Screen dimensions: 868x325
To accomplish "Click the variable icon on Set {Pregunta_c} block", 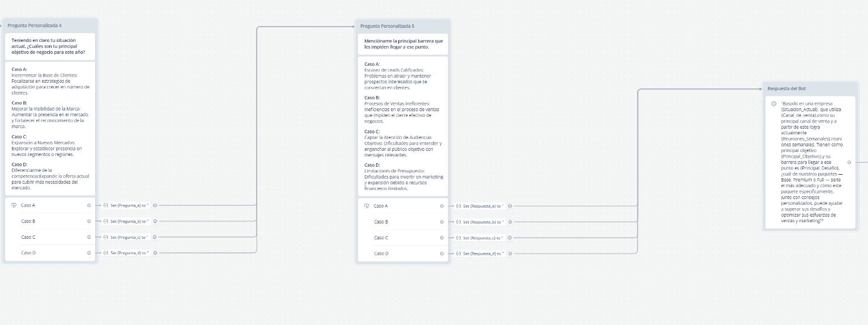I will 105,237.
